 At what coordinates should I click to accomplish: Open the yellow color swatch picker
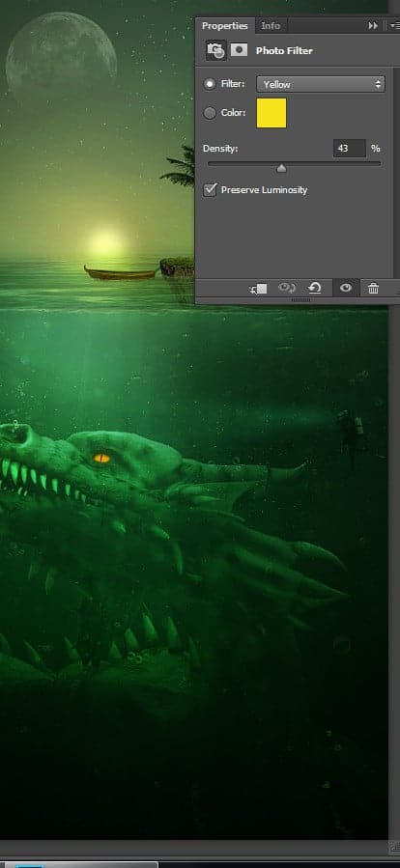pos(271,113)
